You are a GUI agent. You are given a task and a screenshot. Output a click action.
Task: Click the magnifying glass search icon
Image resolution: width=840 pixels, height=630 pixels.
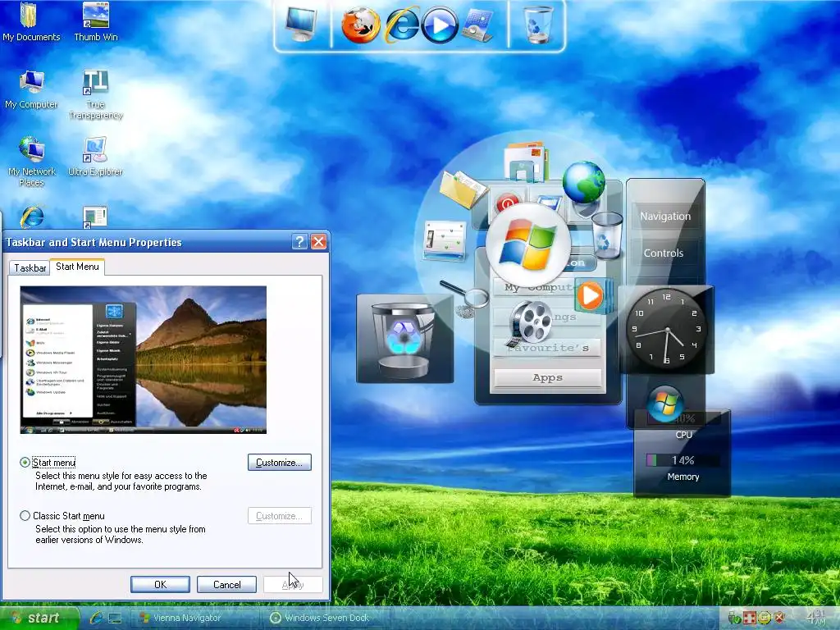[x=465, y=297]
